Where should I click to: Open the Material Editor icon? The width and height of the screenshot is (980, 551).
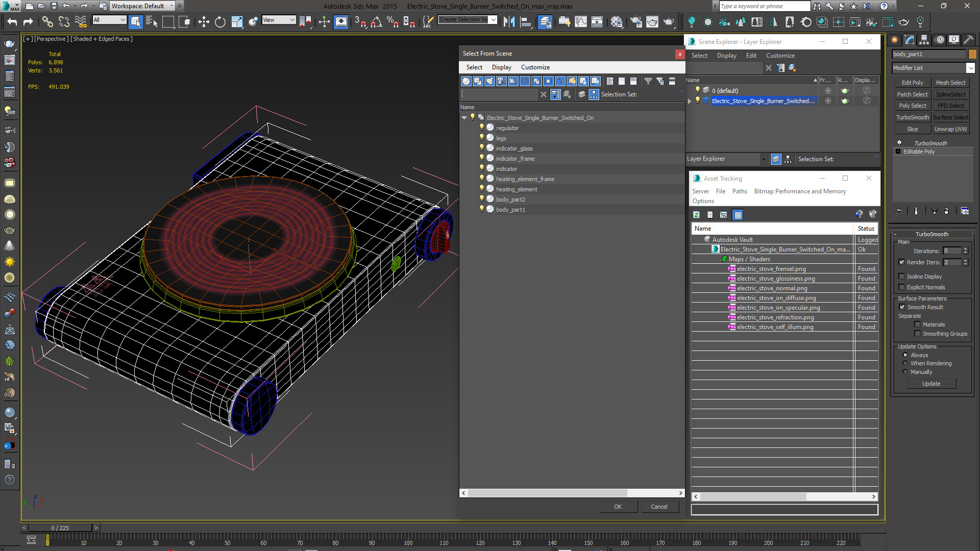pos(617,21)
